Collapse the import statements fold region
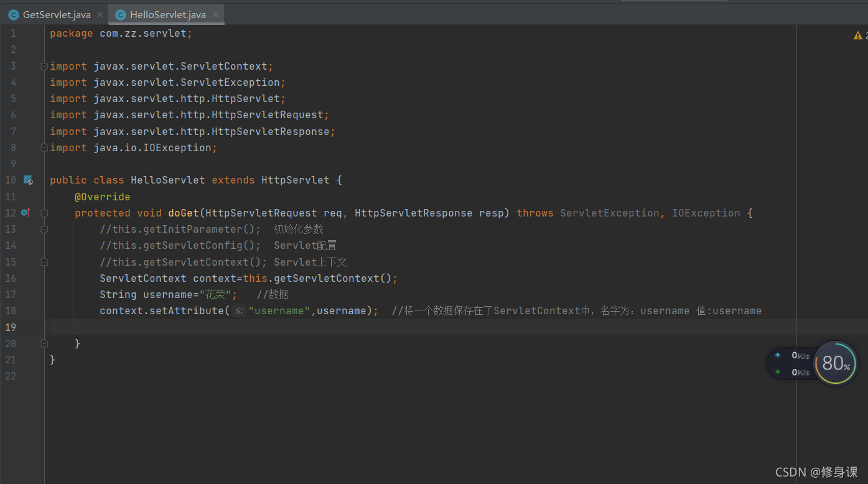Screen dimensions: 868x484 44,66
